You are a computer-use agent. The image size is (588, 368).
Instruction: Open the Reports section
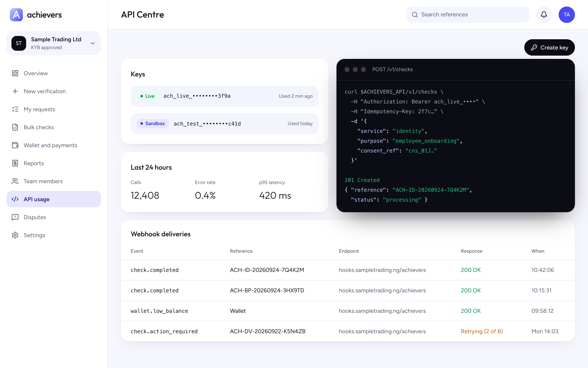point(54,163)
